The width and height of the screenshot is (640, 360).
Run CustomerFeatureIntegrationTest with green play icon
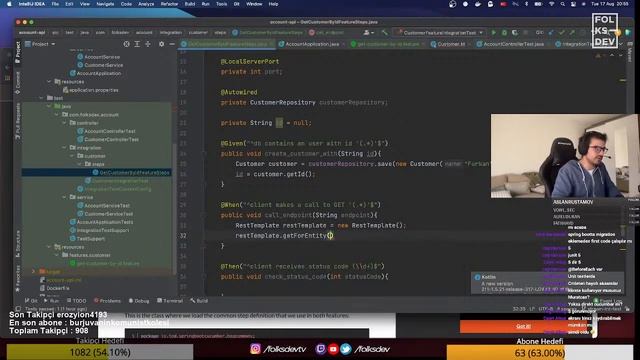[x=493, y=32]
